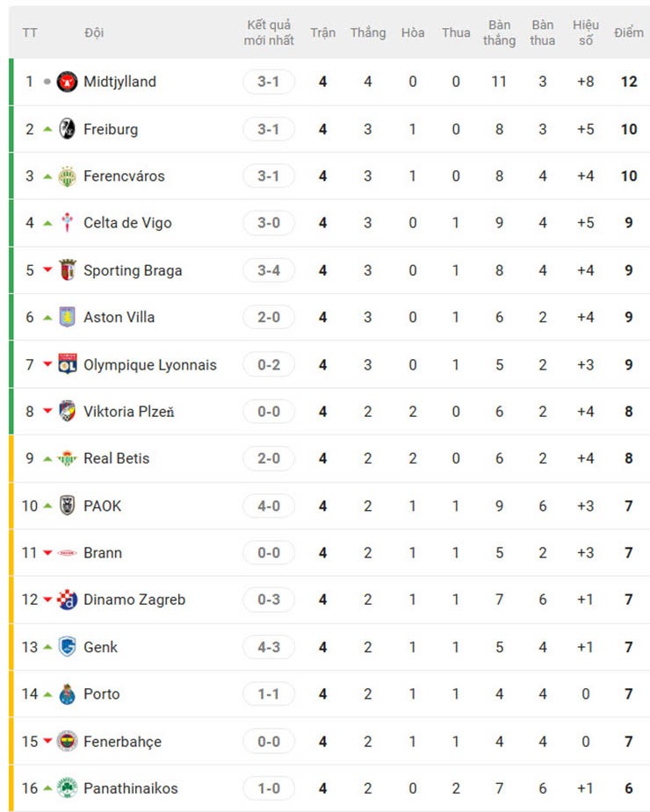Click the Sporting Braga crest
Screen dimensions: 650x812
pos(67,270)
